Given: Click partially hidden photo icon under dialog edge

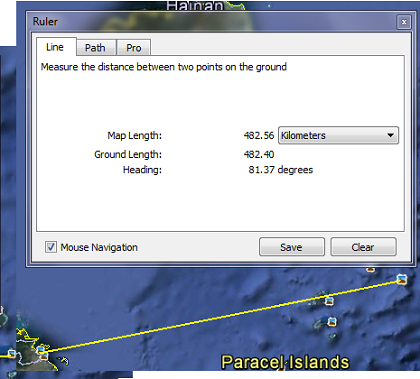Looking at the screenshot, I should pos(371,269).
